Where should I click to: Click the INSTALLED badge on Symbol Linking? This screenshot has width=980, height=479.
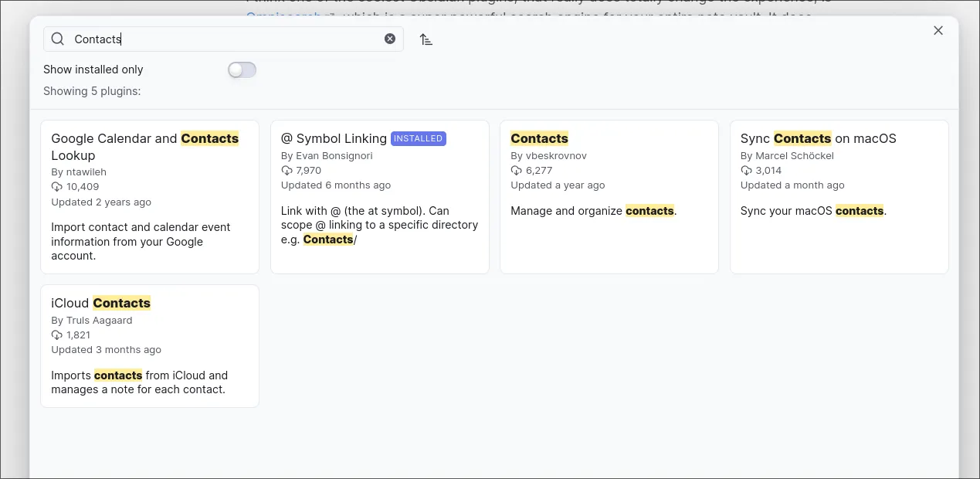(418, 139)
